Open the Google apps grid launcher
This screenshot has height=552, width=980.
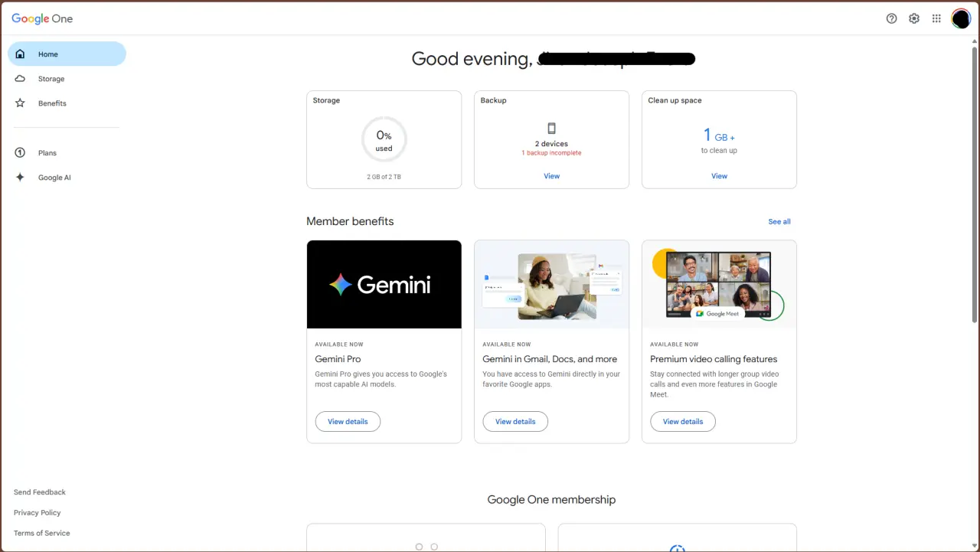coord(936,18)
